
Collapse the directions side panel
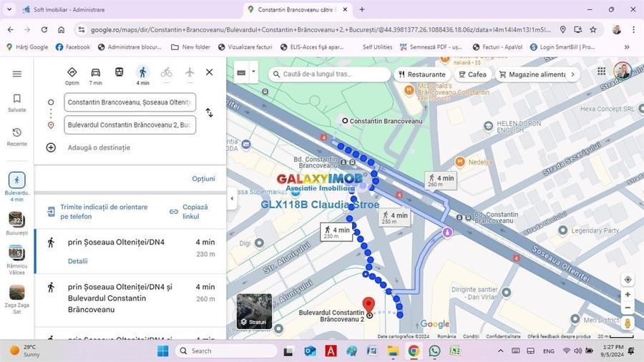(x=232, y=198)
